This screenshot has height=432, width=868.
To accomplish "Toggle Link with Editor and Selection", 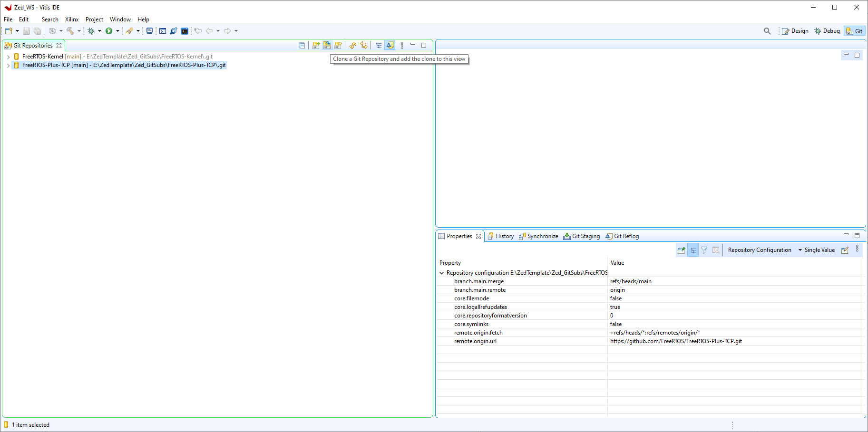I will [x=364, y=45].
